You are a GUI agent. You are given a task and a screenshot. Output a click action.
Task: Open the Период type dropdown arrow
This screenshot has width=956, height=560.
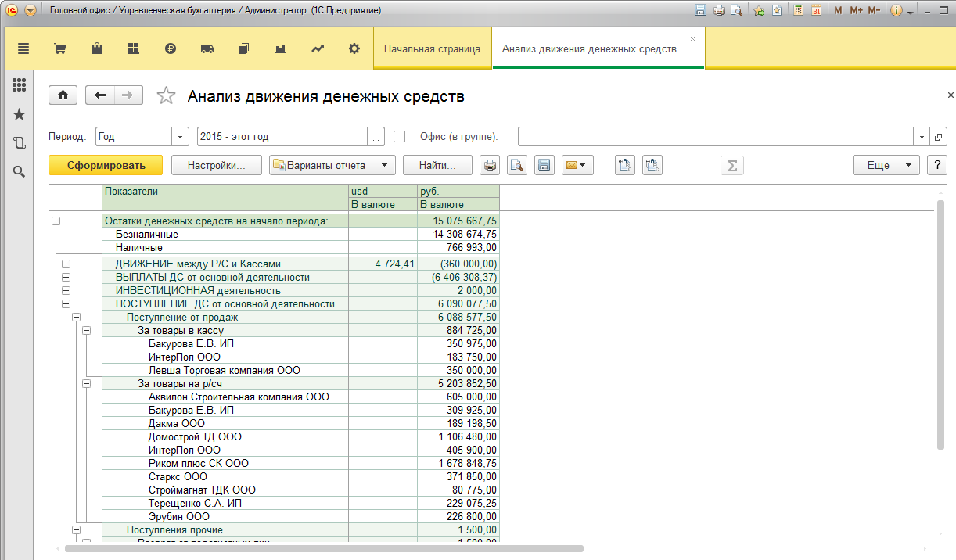point(181,136)
